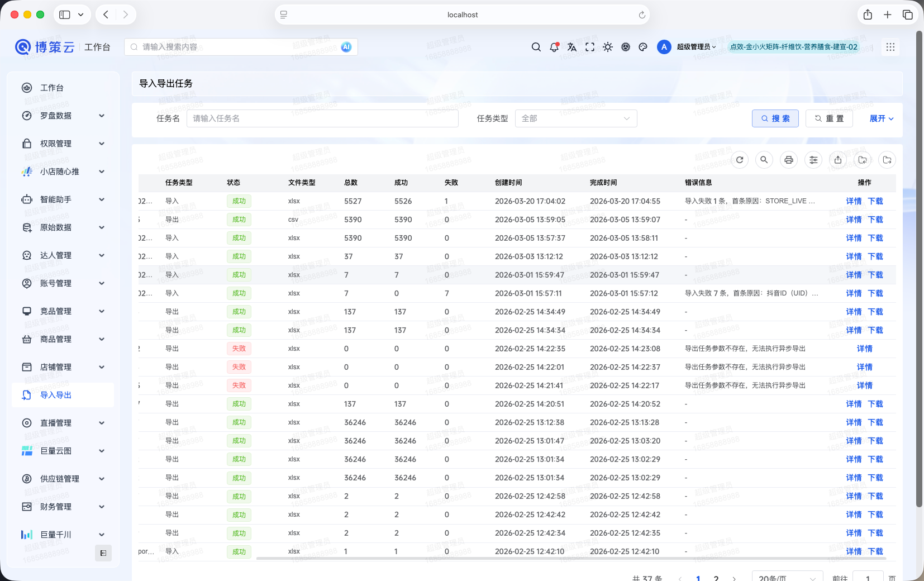Click the language translation icon

pos(572,47)
